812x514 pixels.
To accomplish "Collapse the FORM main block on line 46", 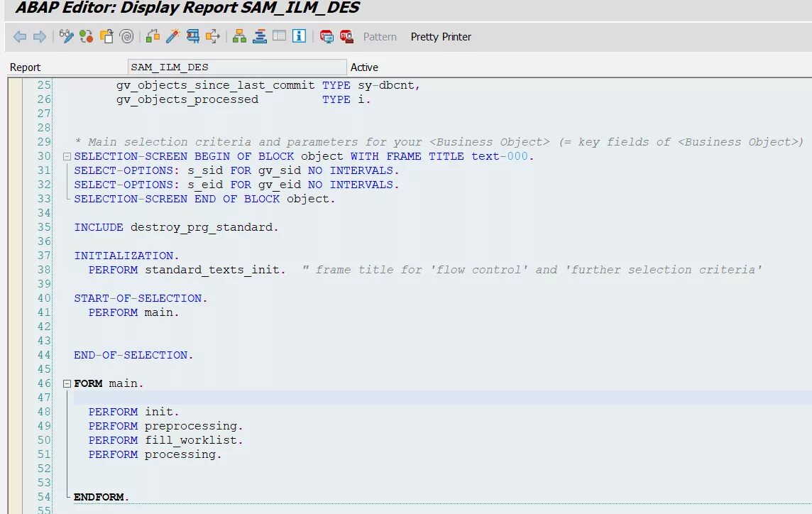I will 66,383.
